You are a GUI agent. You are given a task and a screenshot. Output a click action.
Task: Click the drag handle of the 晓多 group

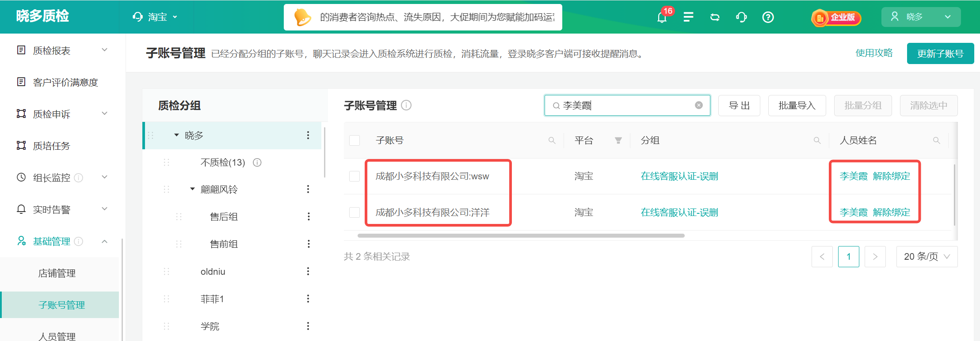(x=151, y=135)
